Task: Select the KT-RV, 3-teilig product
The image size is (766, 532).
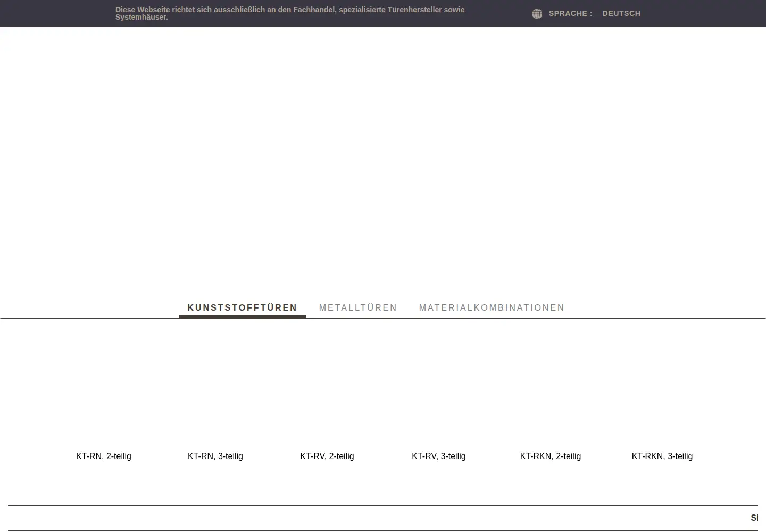Action: [x=439, y=456]
